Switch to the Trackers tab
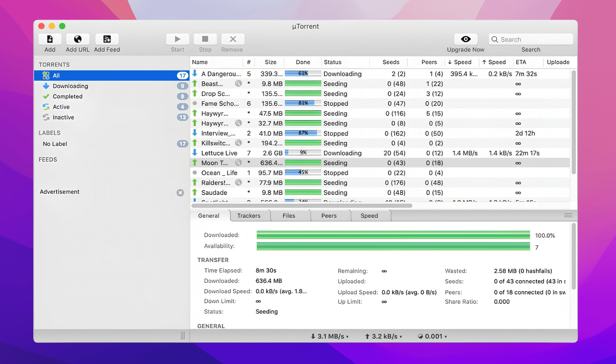Image resolution: width=616 pixels, height=364 pixels. click(x=249, y=216)
